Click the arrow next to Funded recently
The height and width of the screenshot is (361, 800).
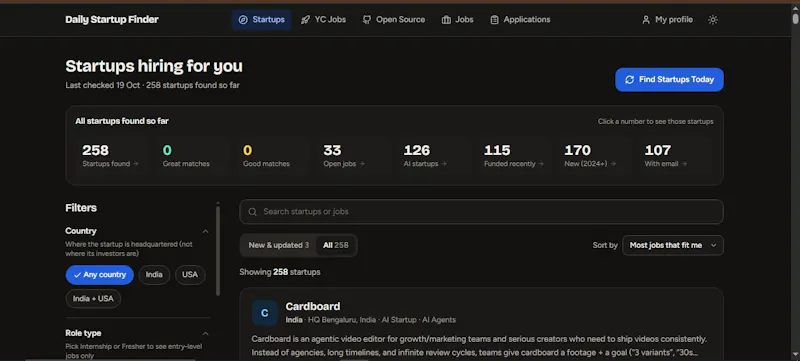click(541, 164)
